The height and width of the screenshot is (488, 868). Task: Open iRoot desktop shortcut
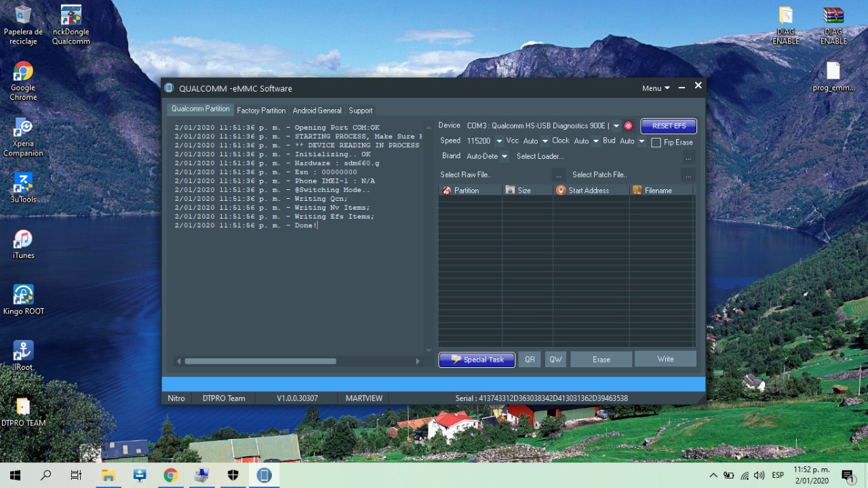point(23,356)
